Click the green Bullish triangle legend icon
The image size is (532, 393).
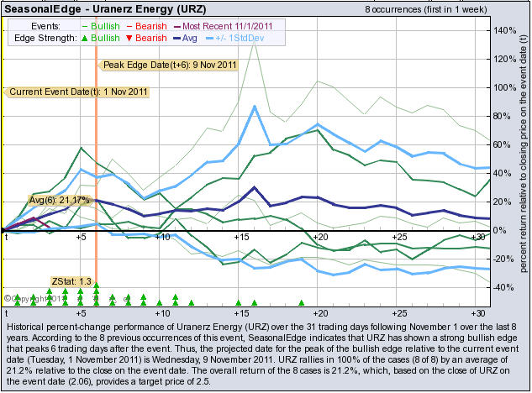tap(89, 39)
